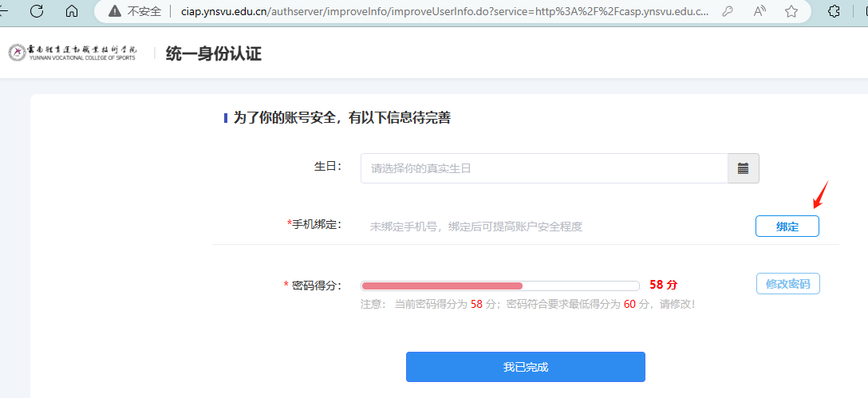
Task: Go to the browser home page icon
Action: (x=72, y=11)
